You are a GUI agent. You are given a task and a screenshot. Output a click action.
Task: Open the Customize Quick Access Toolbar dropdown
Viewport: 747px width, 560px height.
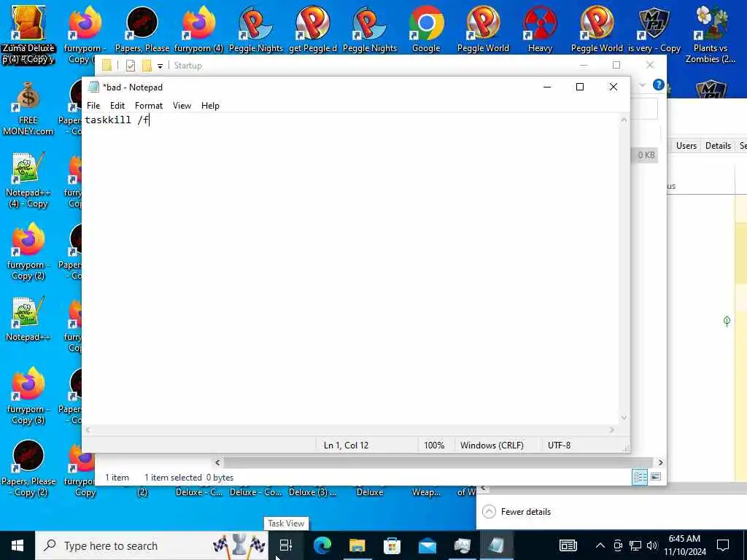(x=160, y=66)
